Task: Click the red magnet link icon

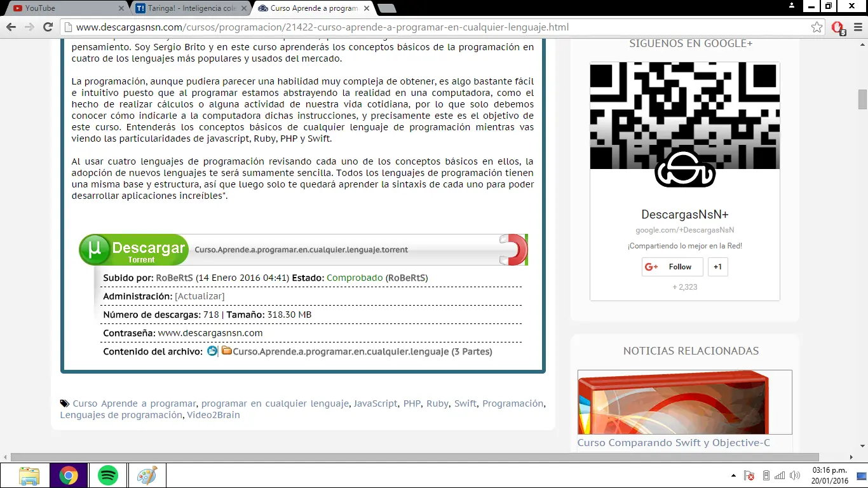Action: pos(513,249)
